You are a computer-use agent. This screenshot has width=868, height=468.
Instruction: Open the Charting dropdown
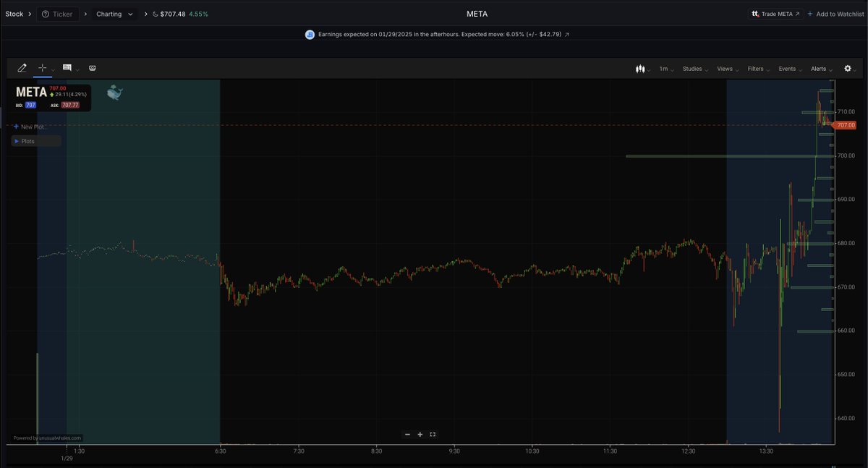click(114, 14)
